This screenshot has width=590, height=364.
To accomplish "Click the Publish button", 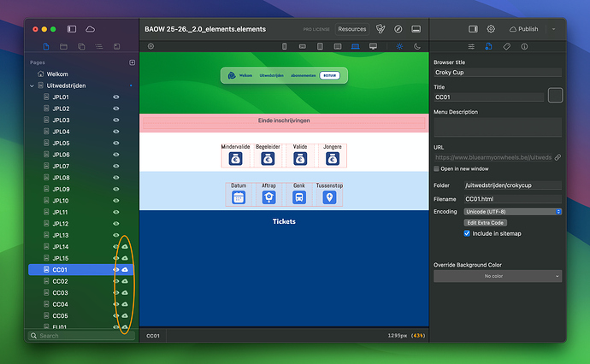I will (x=523, y=29).
